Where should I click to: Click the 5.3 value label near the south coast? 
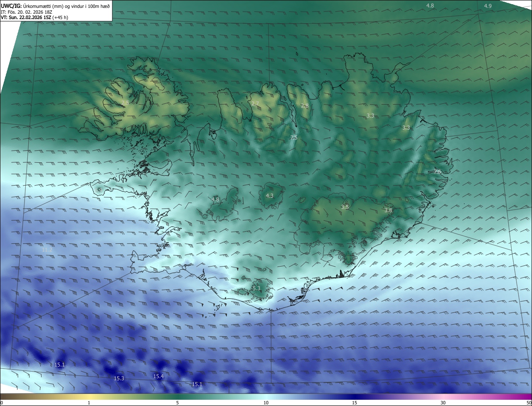click(x=256, y=288)
